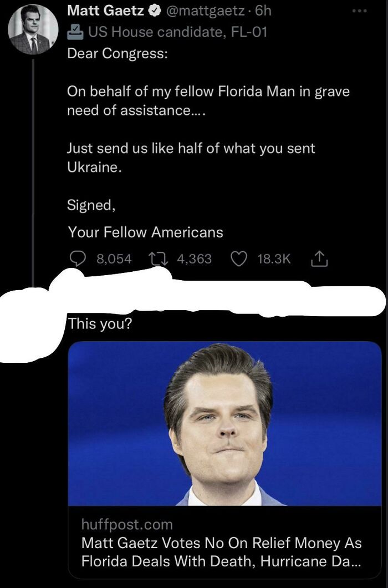This screenshot has width=388, height=588.
Task: Open the Matt Gaetz Votes No headline
Action: [222, 552]
